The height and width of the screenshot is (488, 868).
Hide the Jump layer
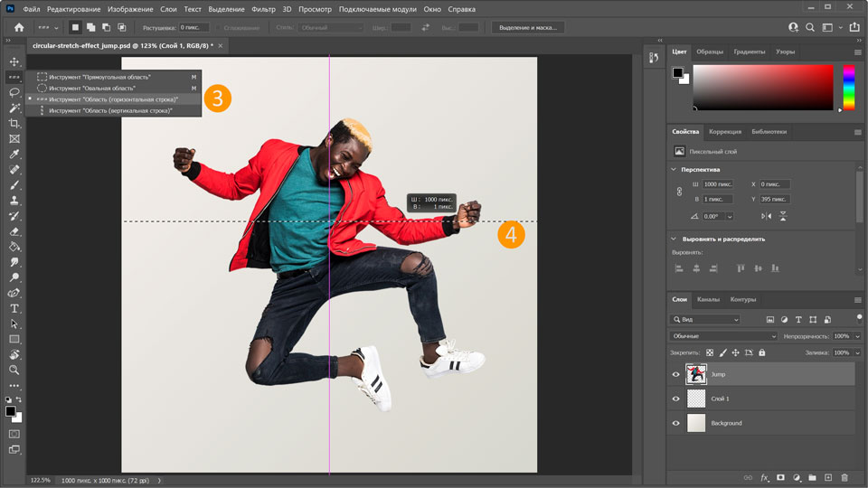coord(675,374)
